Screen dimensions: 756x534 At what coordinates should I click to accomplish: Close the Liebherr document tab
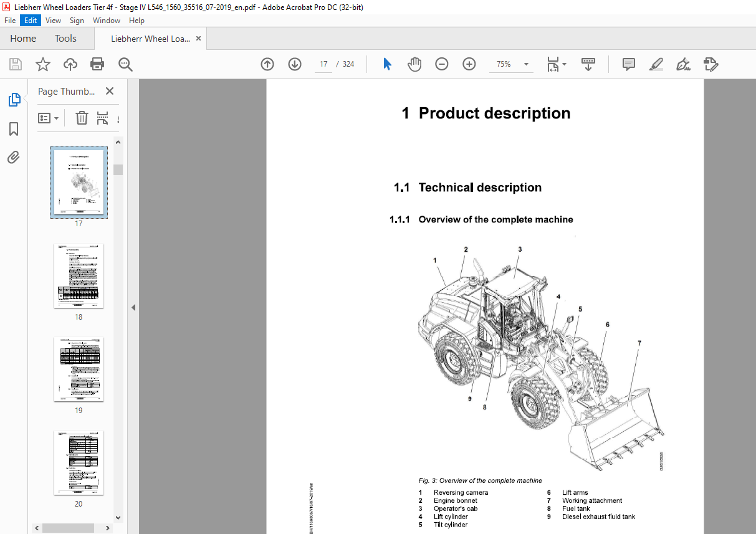click(x=199, y=39)
